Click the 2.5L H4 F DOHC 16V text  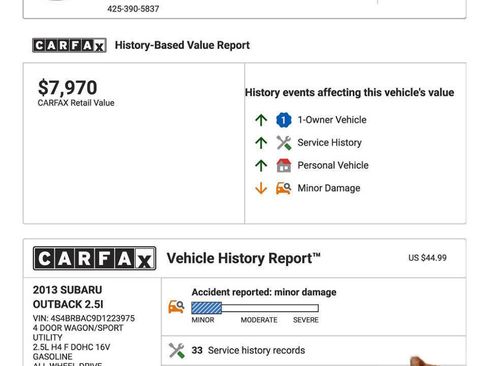point(71,347)
